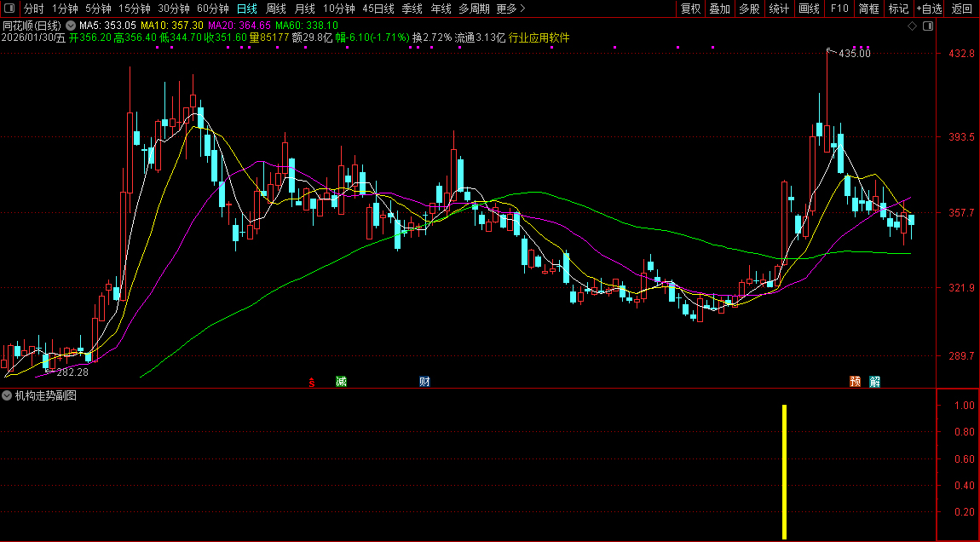Switch to 周线 weekly chart tab
The height and width of the screenshot is (542, 980).
tap(276, 9)
